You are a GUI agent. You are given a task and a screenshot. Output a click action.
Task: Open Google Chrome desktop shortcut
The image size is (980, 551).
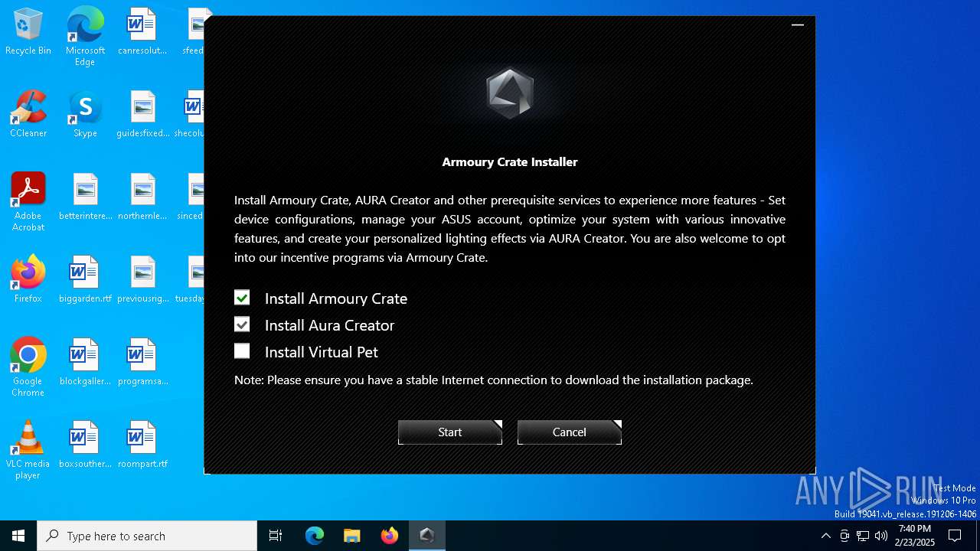[x=28, y=367]
